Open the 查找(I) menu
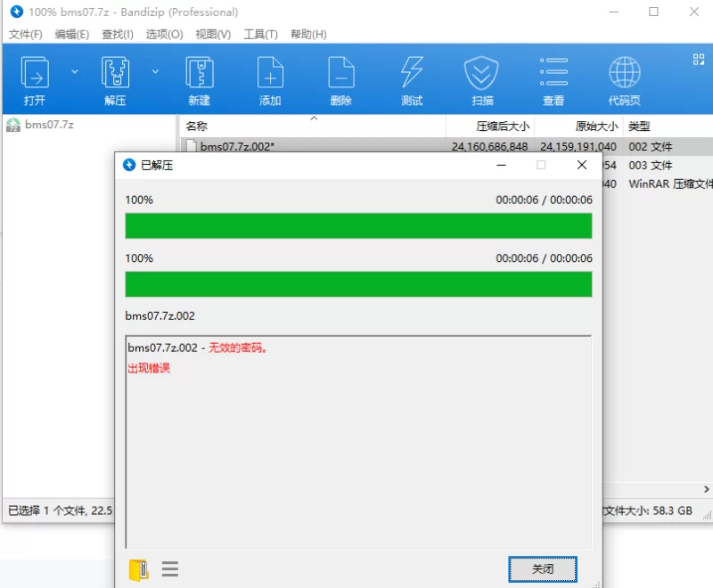713x588 pixels. (118, 35)
